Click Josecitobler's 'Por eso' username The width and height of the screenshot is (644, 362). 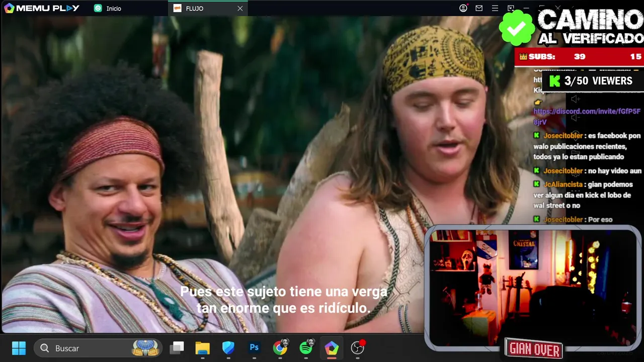point(563,220)
